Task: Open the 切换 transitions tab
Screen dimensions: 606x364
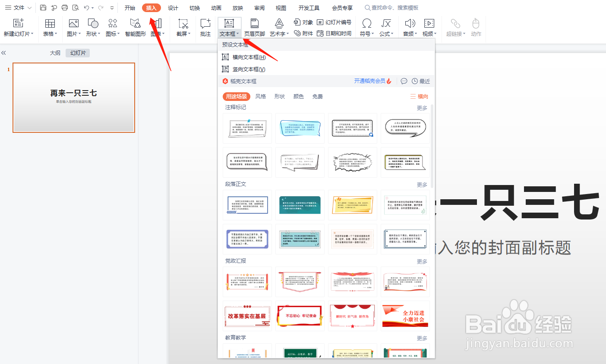Action: click(195, 8)
